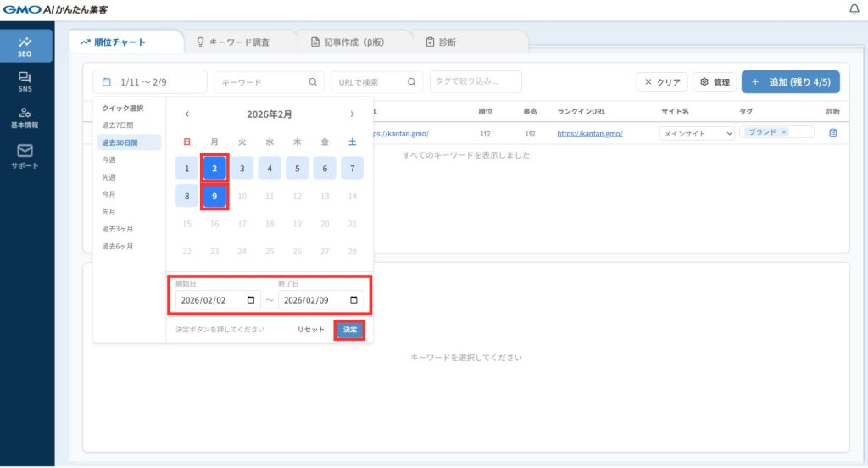
Task: Switch to the キーワード調査 tab
Action: pos(239,42)
